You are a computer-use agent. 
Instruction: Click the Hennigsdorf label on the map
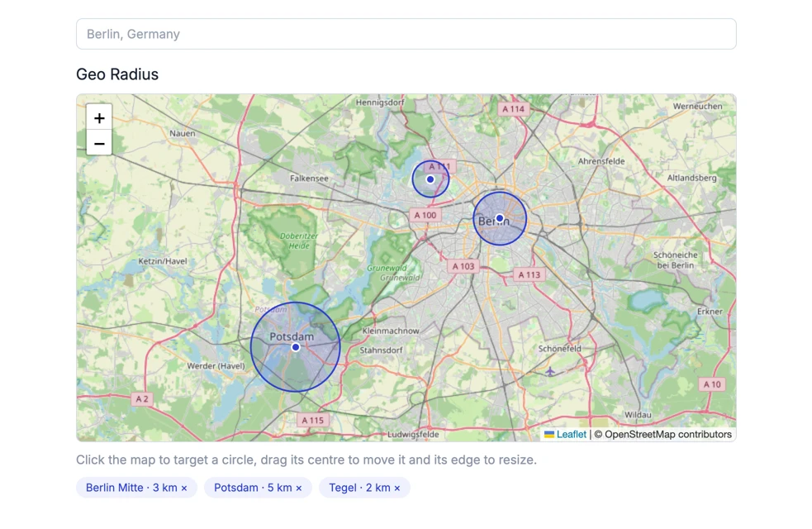click(x=380, y=102)
